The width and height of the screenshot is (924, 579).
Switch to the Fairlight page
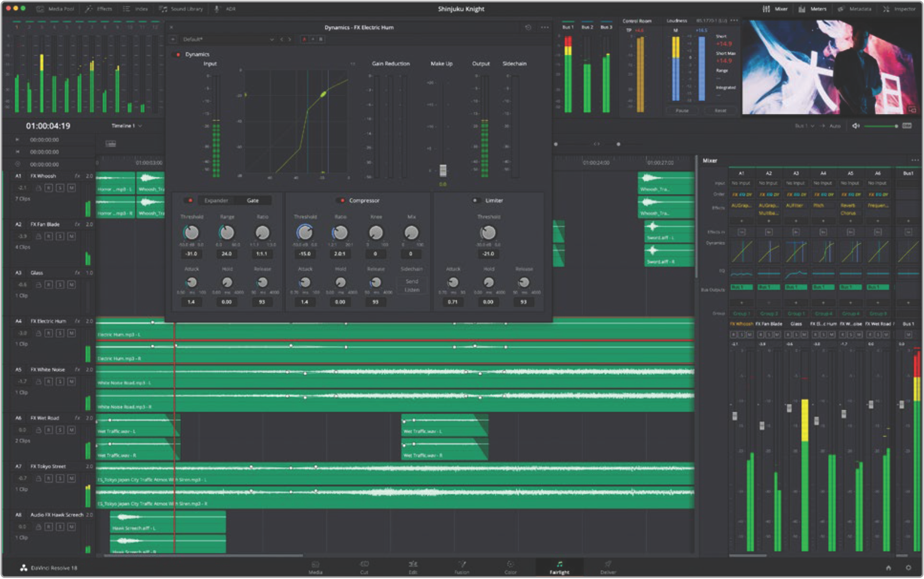pos(559,567)
